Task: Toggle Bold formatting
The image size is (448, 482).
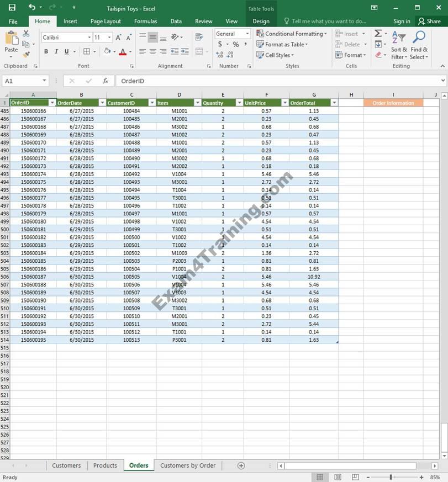Action: click(x=46, y=52)
